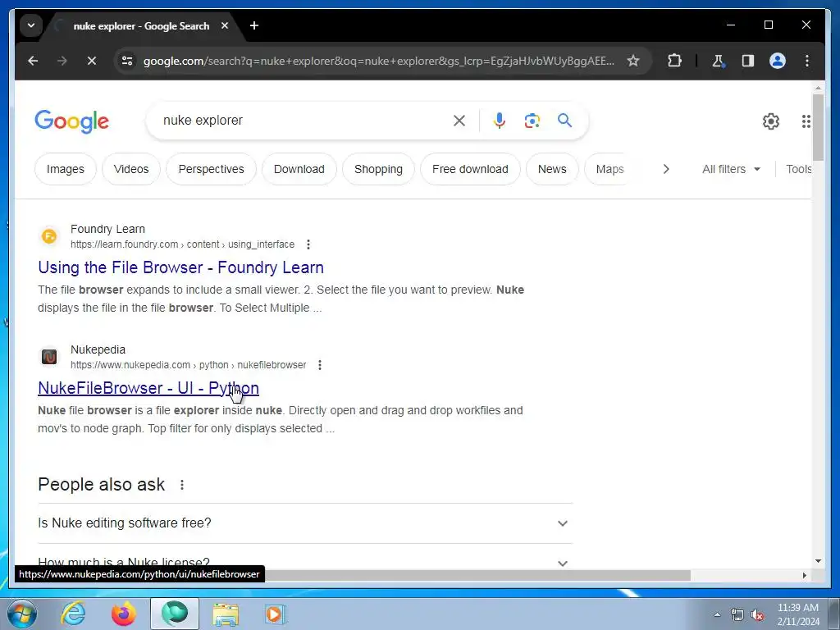Open the Chrome profile avatar
The height and width of the screenshot is (630, 840).
click(778, 61)
